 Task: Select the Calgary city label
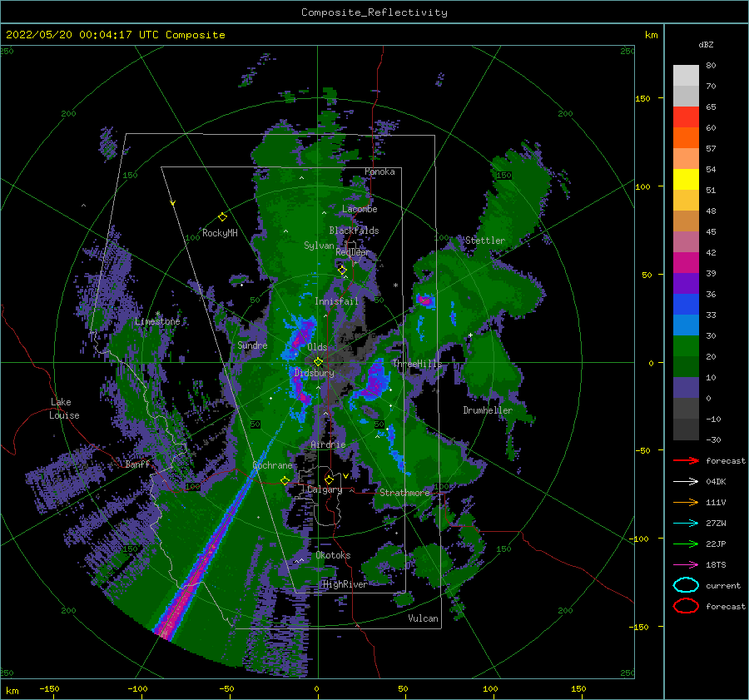pyautogui.click(x=325, y=489)
